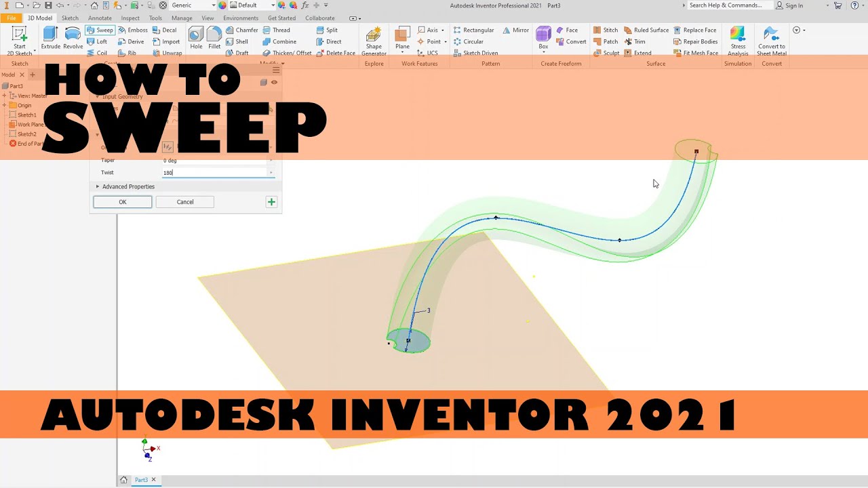The image size is (868, 488).
Task: Click Repair Bodies tool
Action: [695, 41]
